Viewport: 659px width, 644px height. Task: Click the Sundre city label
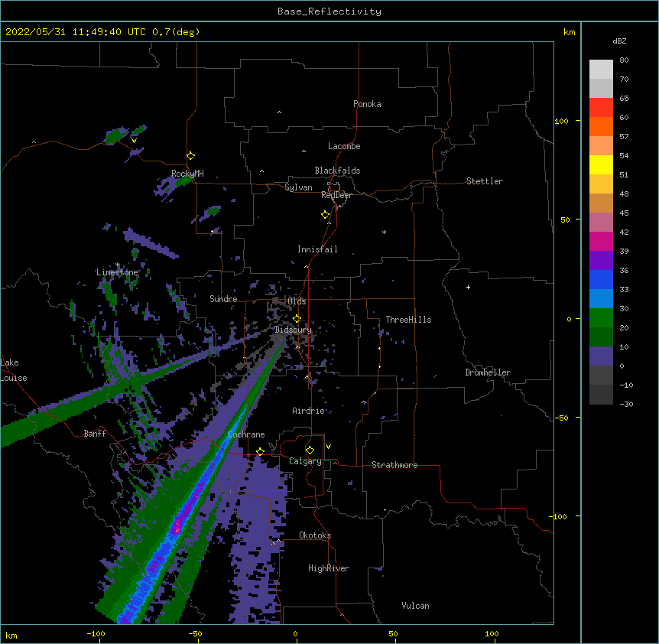223,299
